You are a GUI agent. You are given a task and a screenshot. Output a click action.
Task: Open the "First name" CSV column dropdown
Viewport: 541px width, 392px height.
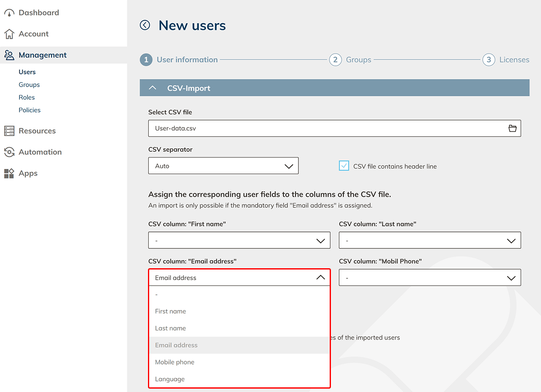point(239,240)
